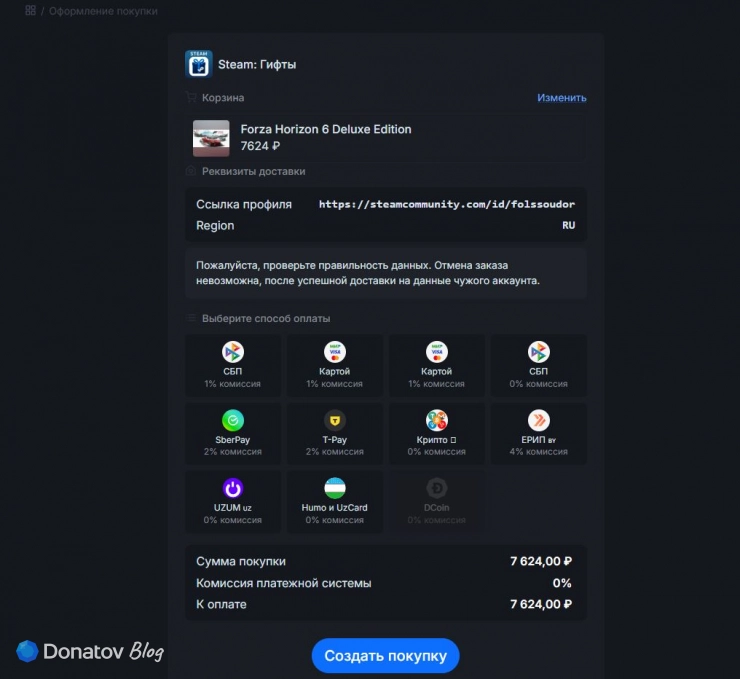
Task: Click the 7624 ₽ price under game title
Action: pyautogui.click(x=260, y=146)
